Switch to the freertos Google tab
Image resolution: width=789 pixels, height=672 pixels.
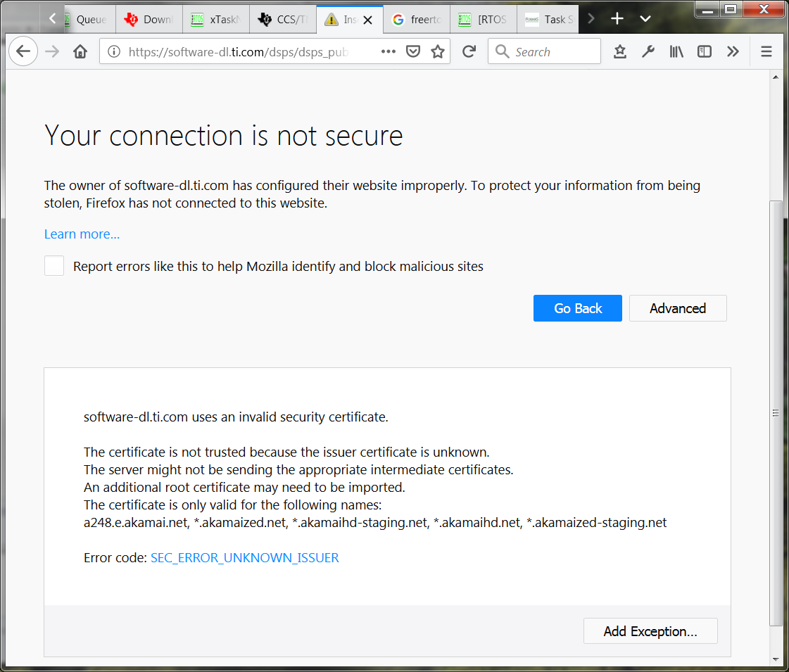click(417, 20)
